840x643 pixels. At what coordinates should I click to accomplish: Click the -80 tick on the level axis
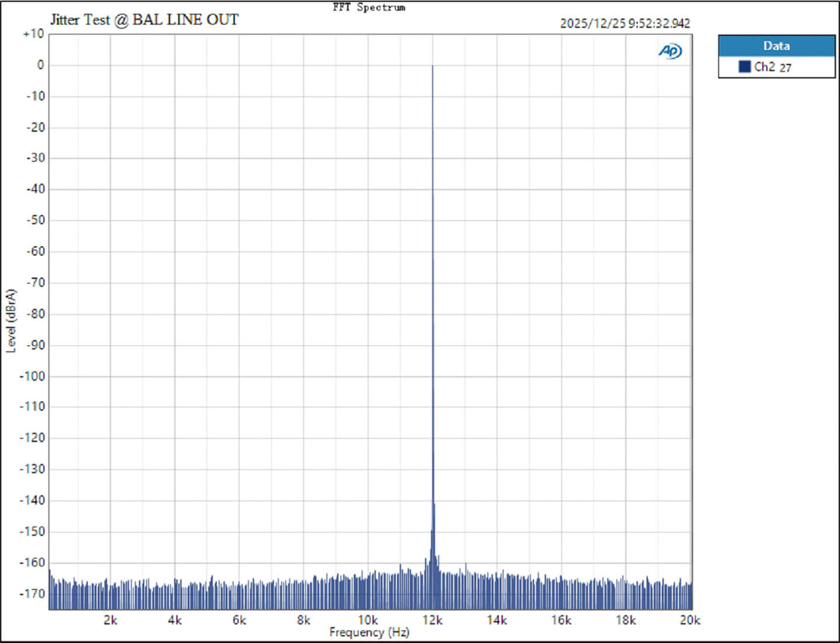pyautogui.click(x=35, y=314)
